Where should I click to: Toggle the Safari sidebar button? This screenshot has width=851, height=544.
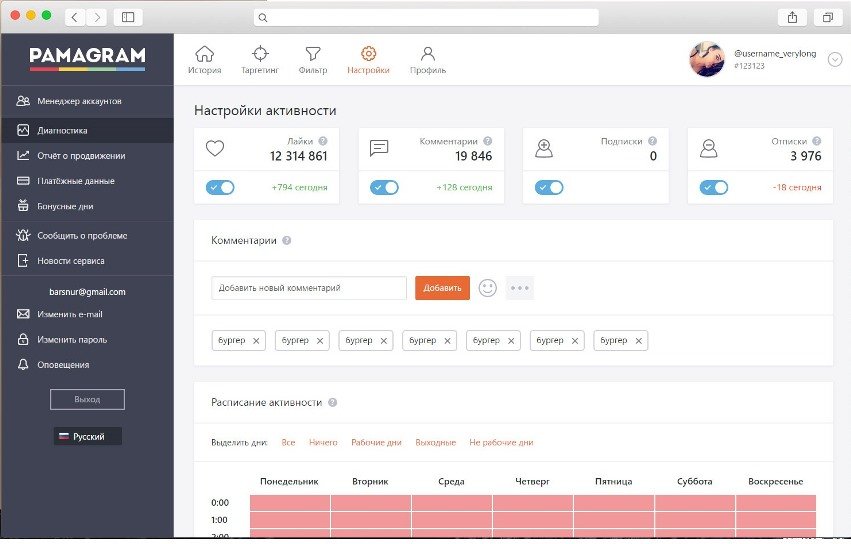tap(128, 17)
